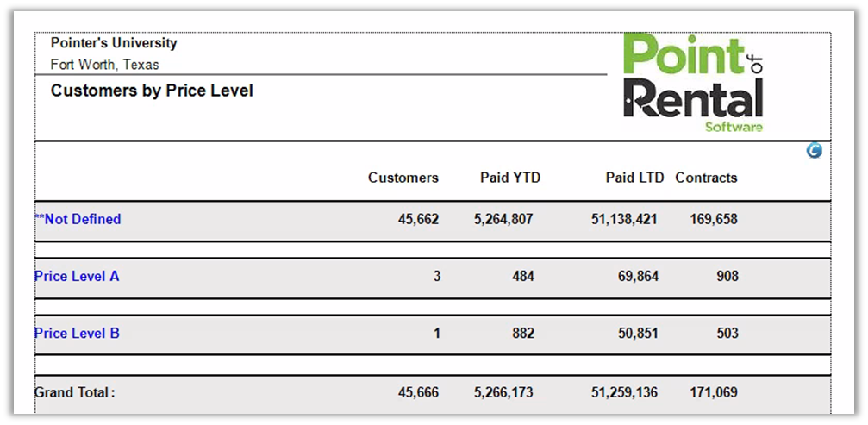This screenshot has width=868, height=425.
Task: Click the Customers by Price Level title
Action: pyautogui.click(x=152, y=91)
